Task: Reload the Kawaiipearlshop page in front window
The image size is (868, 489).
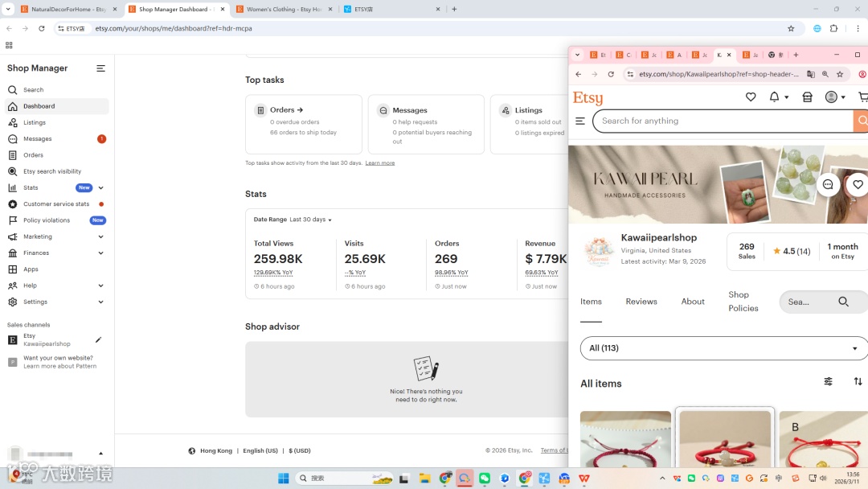Action: pos(611,74)
